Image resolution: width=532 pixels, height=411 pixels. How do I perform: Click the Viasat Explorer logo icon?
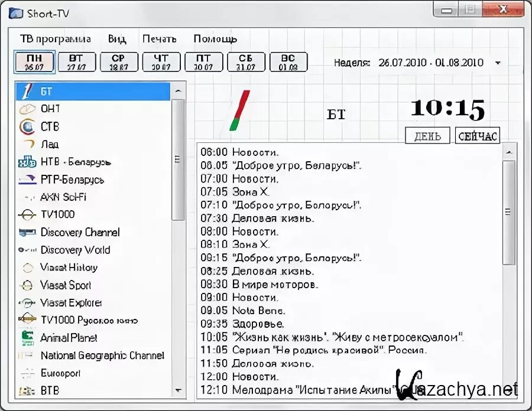[27, 303]
